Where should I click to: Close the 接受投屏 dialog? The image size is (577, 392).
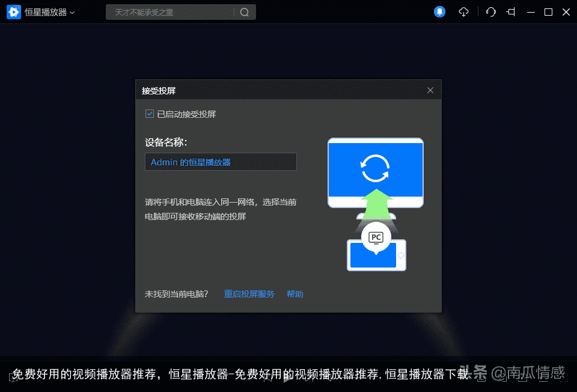430,90
